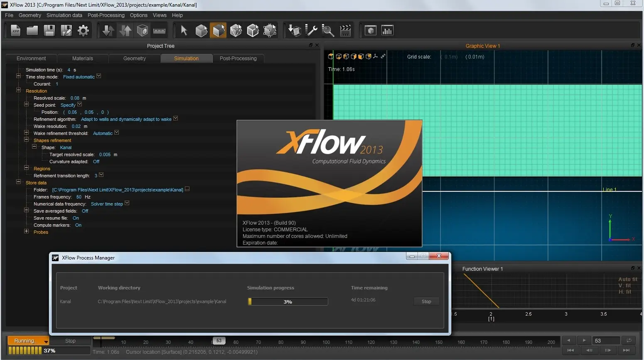The image size is (644, 360).
Task: Click the 3% simulation progress bar
Action: click(x=288, y=302)
